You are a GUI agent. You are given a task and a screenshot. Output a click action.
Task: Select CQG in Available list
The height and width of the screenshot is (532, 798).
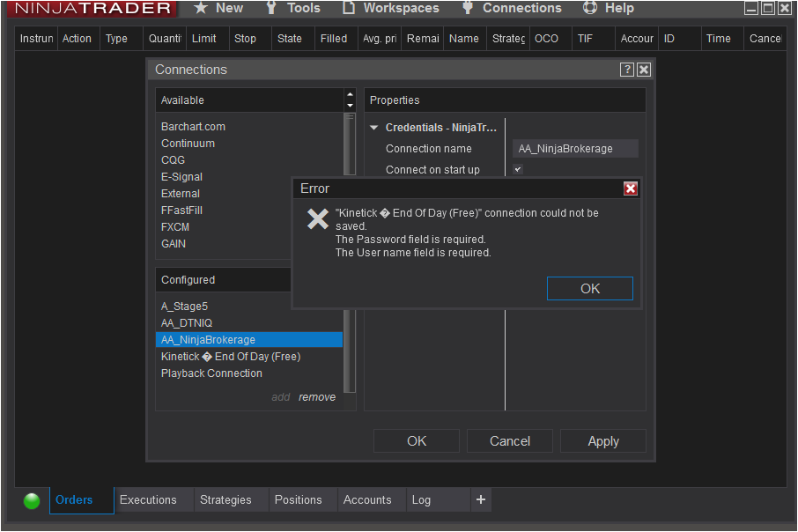173,160
